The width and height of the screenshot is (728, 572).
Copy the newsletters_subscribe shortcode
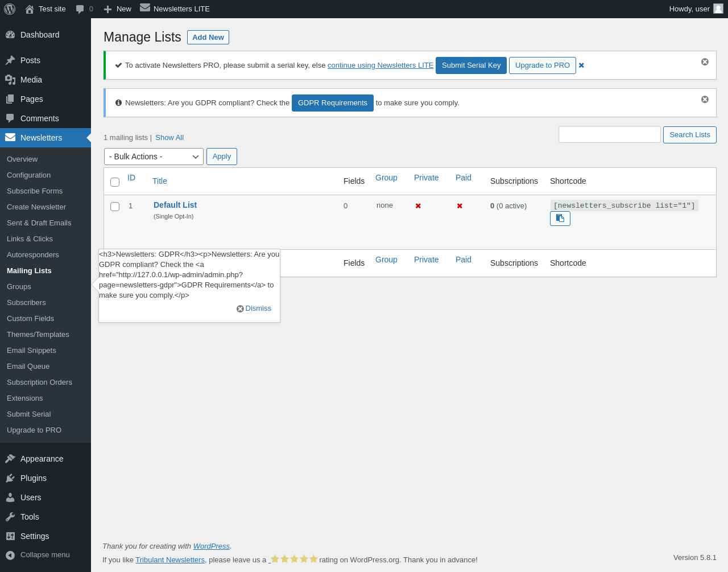click(560, 219)
